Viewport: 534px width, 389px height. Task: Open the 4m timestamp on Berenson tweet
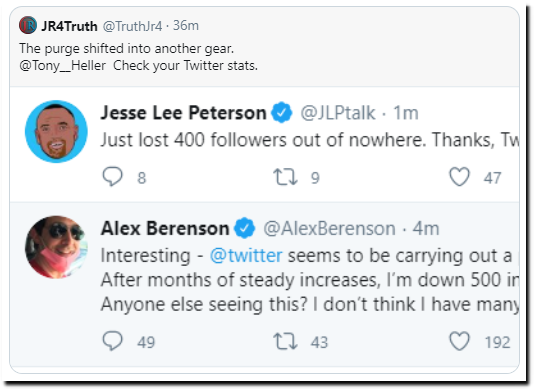click(x=426, y=229)
